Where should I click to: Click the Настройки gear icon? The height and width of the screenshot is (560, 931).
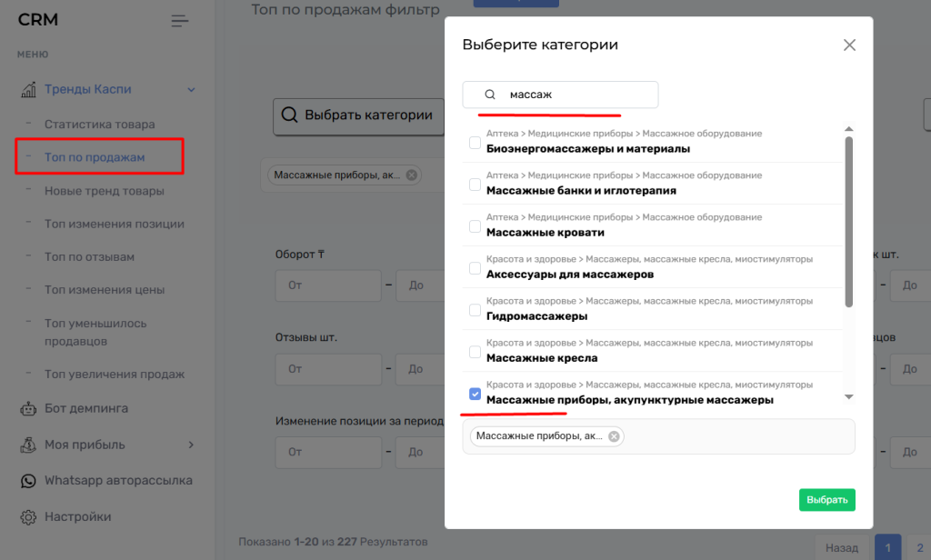(x=28, y=517)
